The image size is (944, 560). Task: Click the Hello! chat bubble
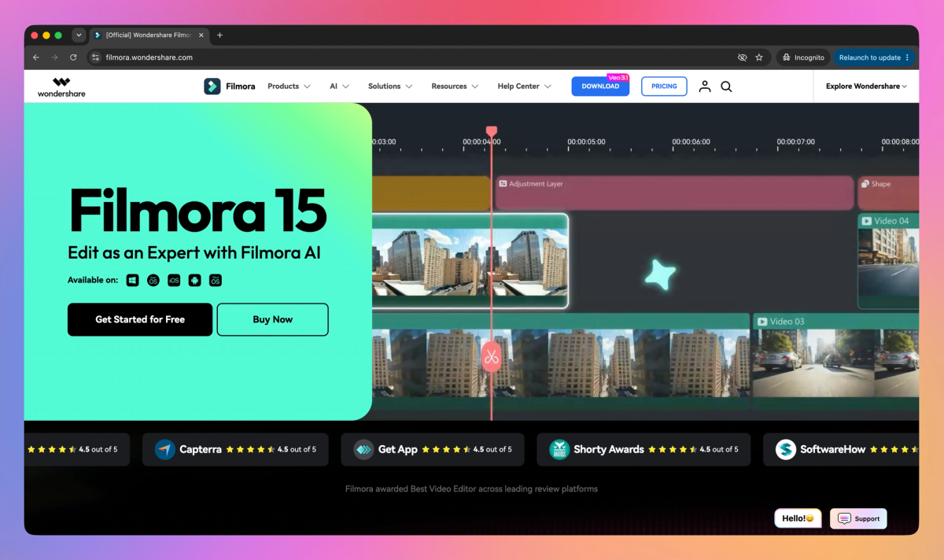[x=798, y=518]
